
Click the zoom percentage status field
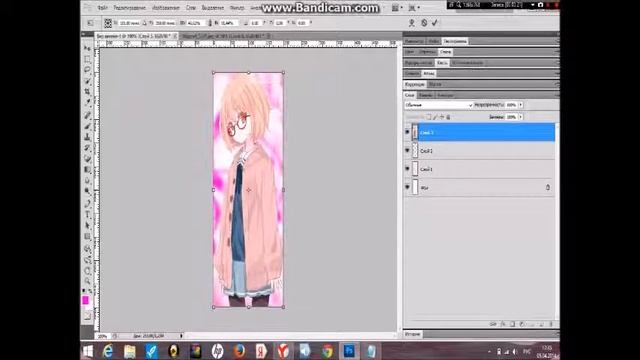pyautogui.click(x=102, y=336)
